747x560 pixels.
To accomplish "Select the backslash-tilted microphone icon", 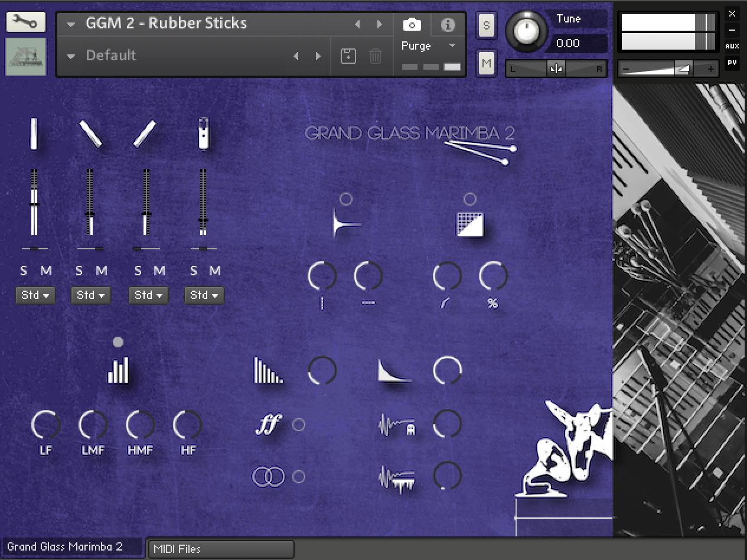I will pos(90,134).
